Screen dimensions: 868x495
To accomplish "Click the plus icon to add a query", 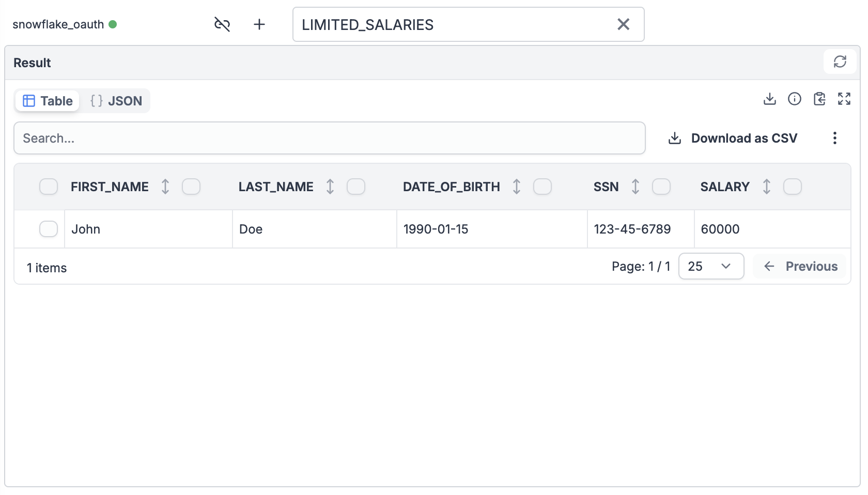I will (259, 24).
